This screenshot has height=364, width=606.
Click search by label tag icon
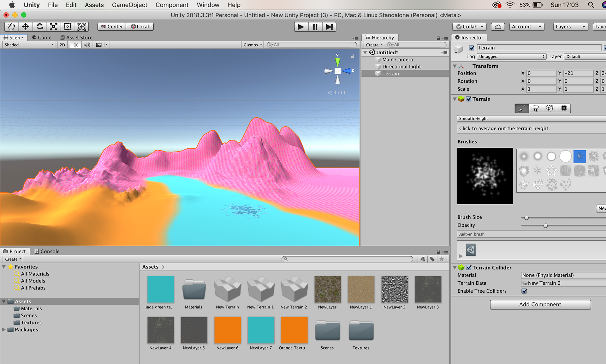pyautogui.click(x=432, y=259)
